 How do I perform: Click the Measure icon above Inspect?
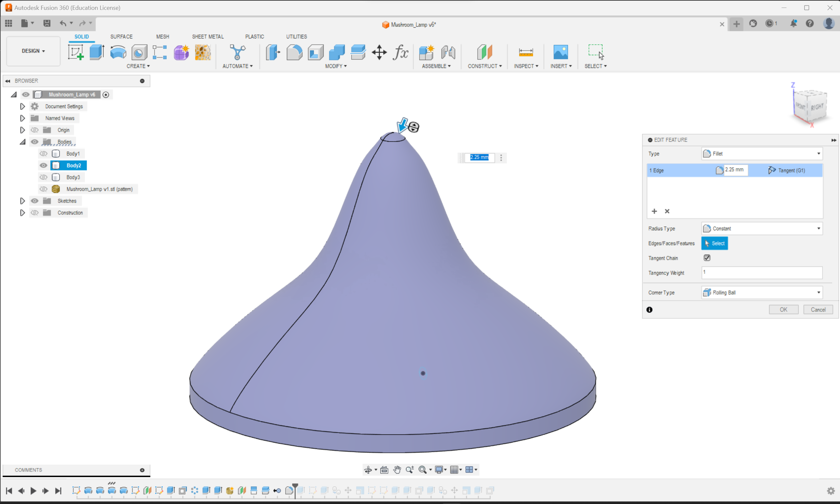[526, 52]
